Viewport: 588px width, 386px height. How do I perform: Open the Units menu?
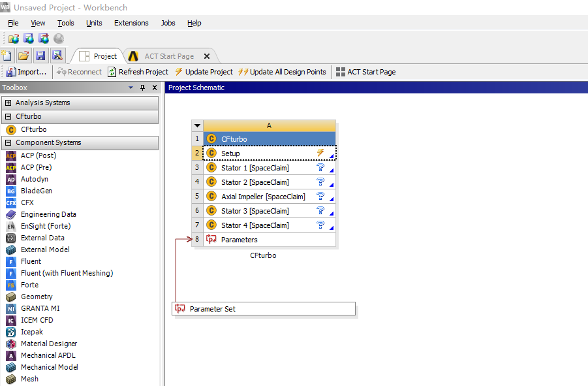tap(94, 23)
